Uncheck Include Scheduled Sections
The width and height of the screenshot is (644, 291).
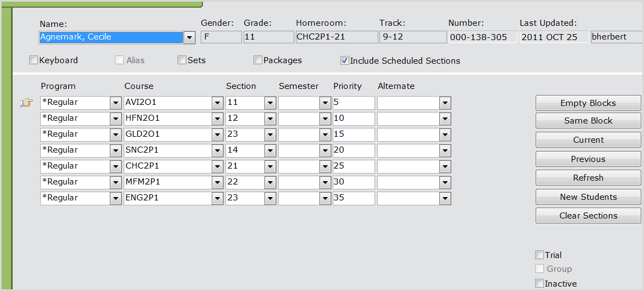(345, 61)
